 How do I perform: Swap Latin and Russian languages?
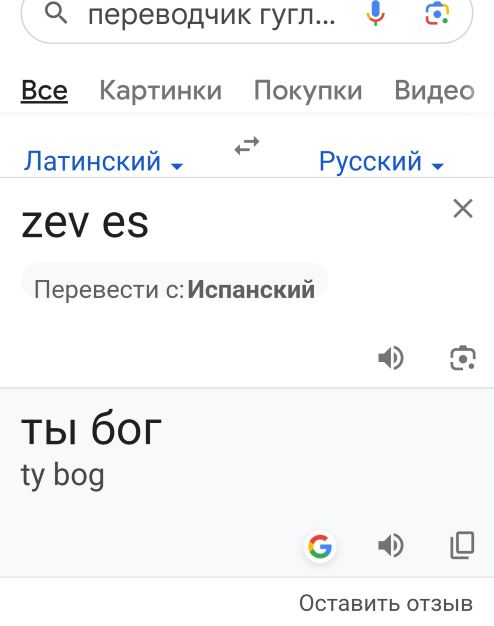pyautogui.click(x=247, y=146)
